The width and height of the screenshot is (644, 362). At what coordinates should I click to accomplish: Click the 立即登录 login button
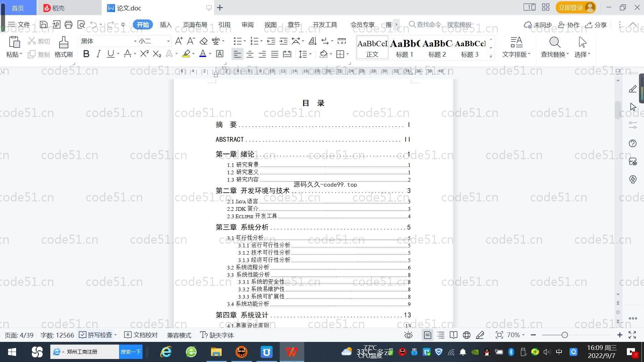[x=576, y=7]
